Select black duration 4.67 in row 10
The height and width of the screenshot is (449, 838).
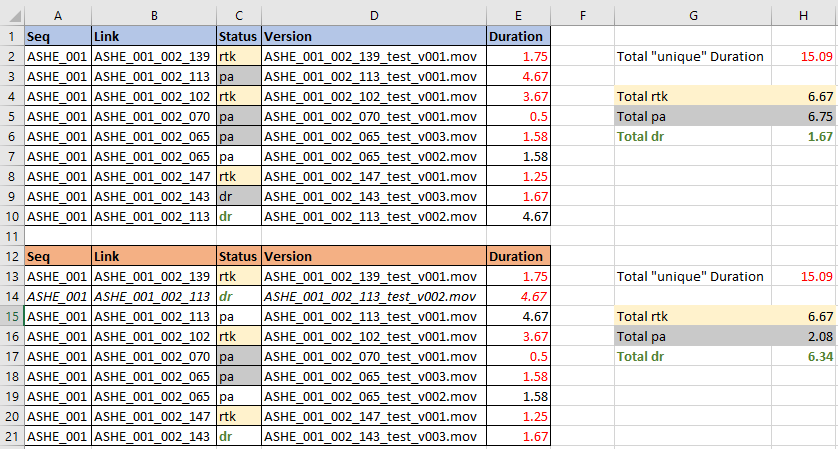click(518, 216)
